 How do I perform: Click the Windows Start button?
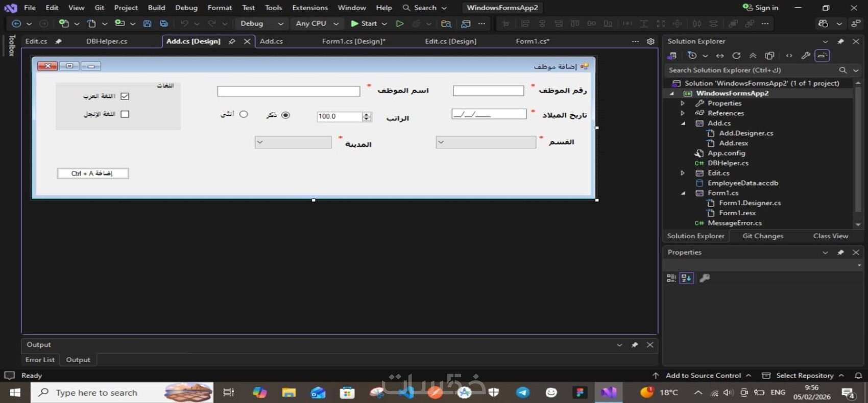point(15,392)
